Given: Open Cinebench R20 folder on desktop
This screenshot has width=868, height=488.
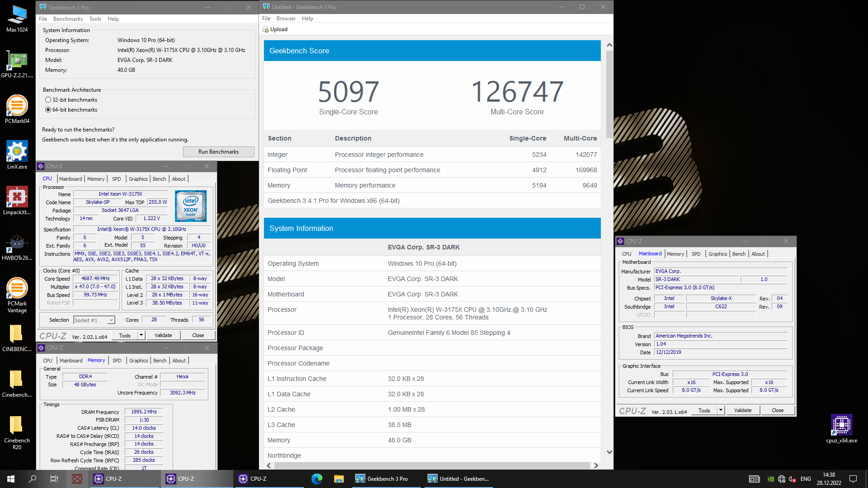Looking at the screenshot, I should tap(17, 432).
